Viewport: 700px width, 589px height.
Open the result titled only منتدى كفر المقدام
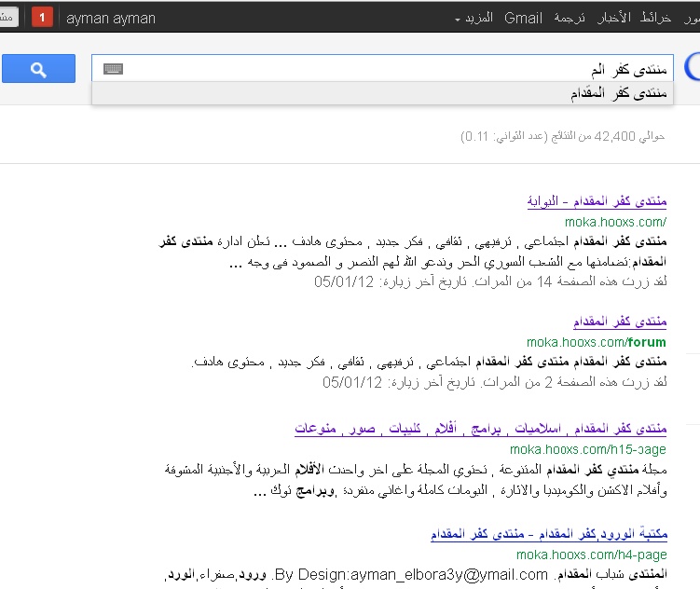coord(620,322)
